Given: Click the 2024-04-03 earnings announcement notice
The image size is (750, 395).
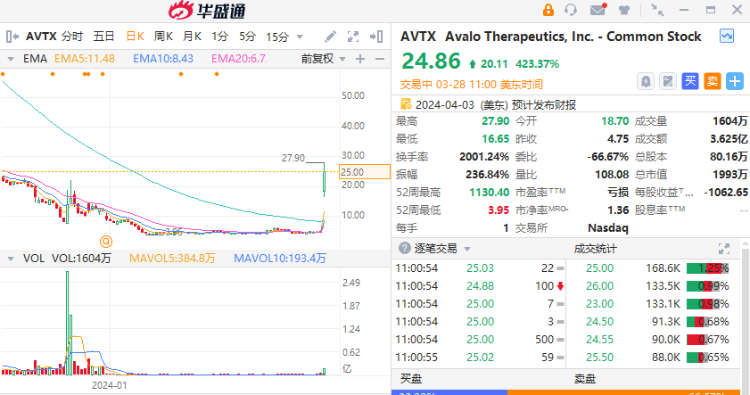Looking at the screenshot, I should [x=488, y=105].
